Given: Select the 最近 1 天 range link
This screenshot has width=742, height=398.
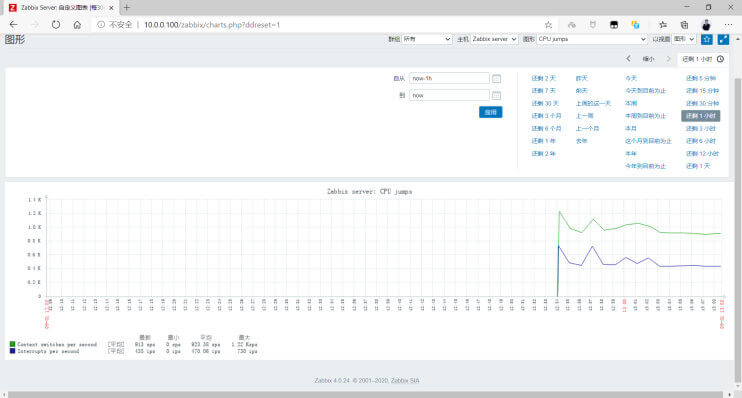Looking at the screenshot, I should coord(698,166).
